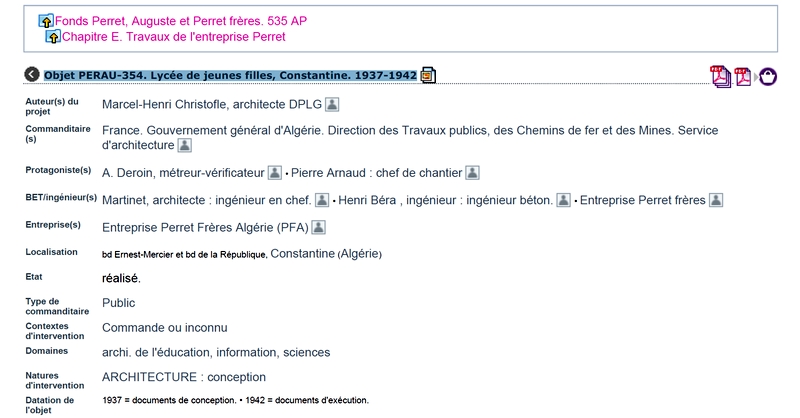Image resolution: width=800 pixels, height=418 pixels.
Task: Click the icon after Entreprise Perret frères
Action: pos(716,200)
